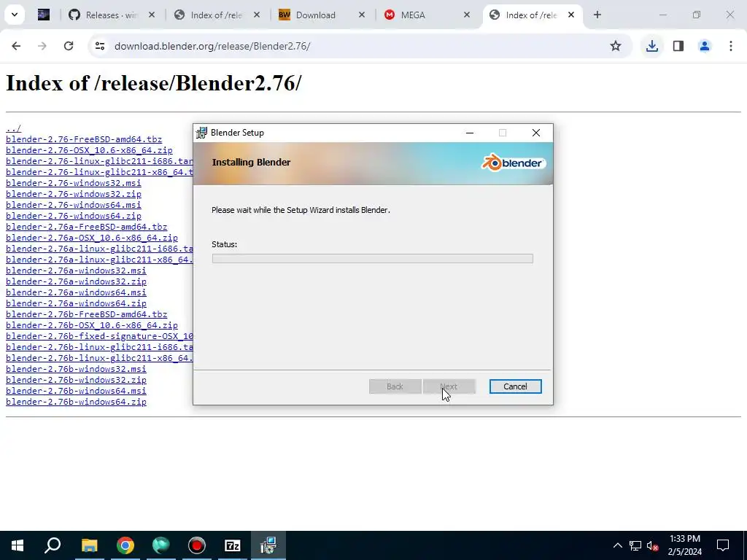Show hidden system tray icons
The width and height of the screenshot is (747, 560).
point(617,545)
